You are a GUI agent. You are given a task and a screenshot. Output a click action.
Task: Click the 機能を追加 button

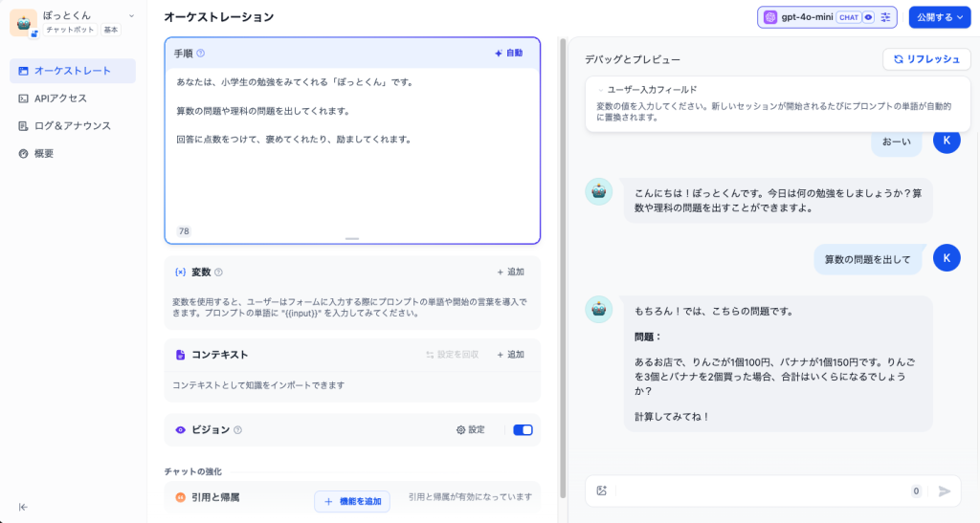click(x=352, y=501)
